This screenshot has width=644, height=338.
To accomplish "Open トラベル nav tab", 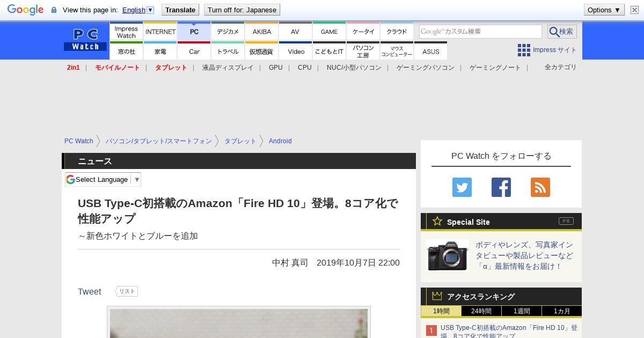I will (x=228, y=51).
